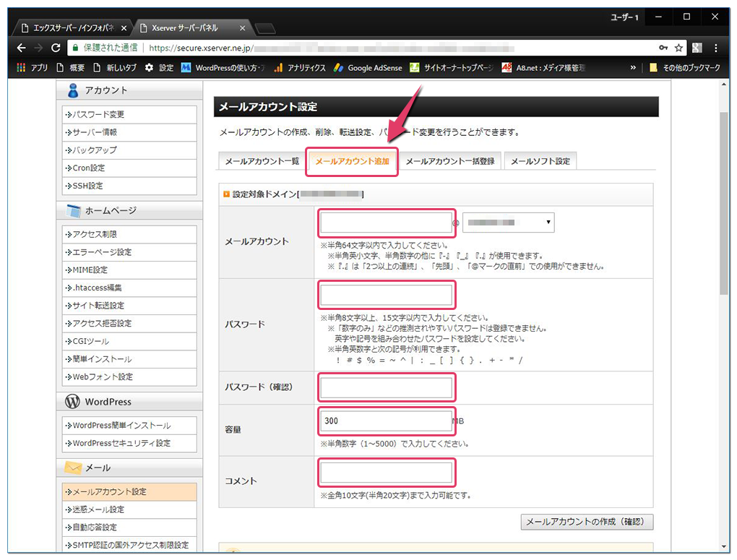
Task: Expand the hidden bookmarks » chevron
Action: (x=634, y=68)
